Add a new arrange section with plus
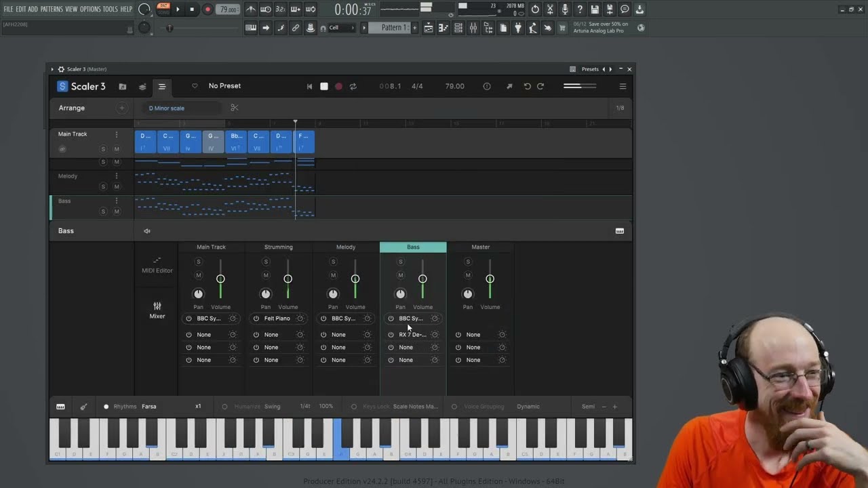This screenshot has width=868, height=488. pyautogui.click(x=122, y=108)
